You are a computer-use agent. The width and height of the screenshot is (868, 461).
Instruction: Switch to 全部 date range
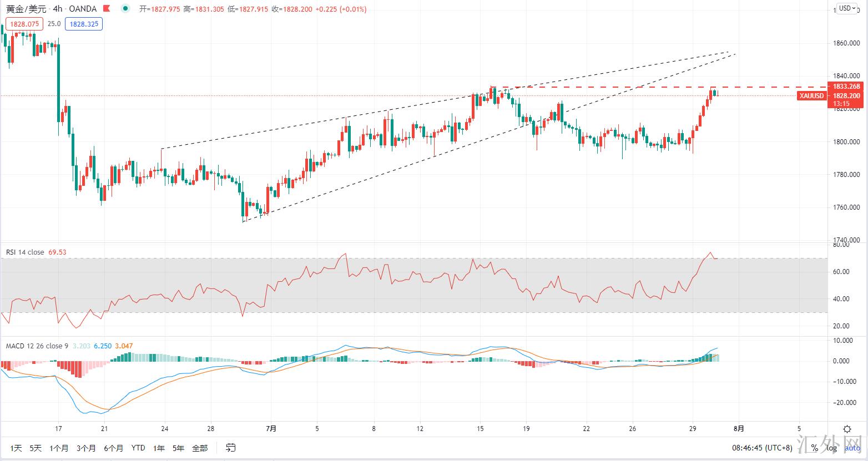click(x=200, y=448)
